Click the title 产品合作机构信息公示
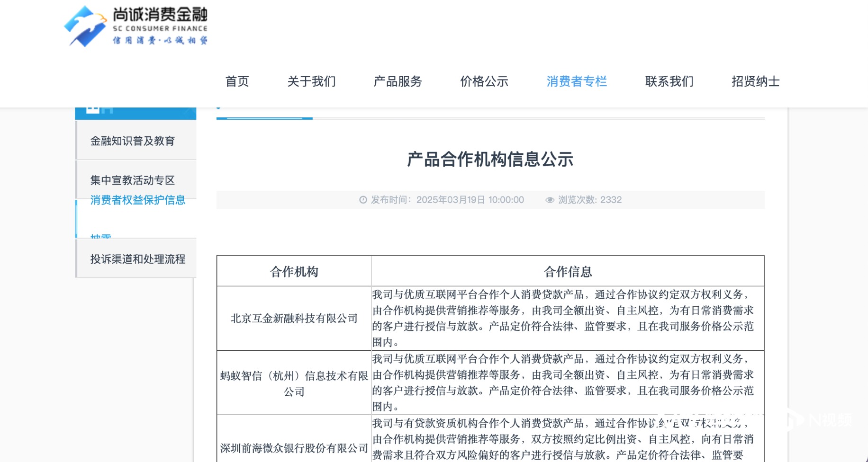 (490, 160)
